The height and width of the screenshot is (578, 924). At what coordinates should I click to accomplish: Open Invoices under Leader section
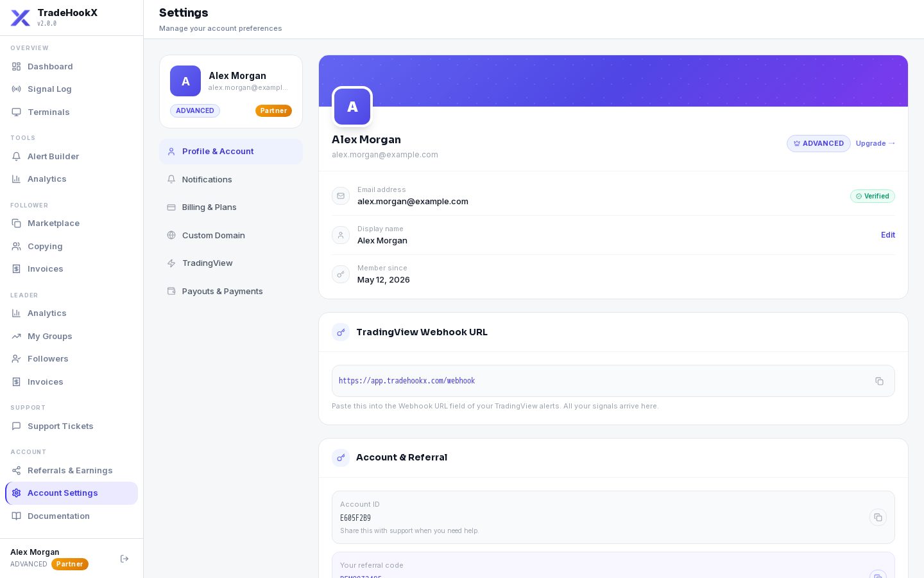71,382
